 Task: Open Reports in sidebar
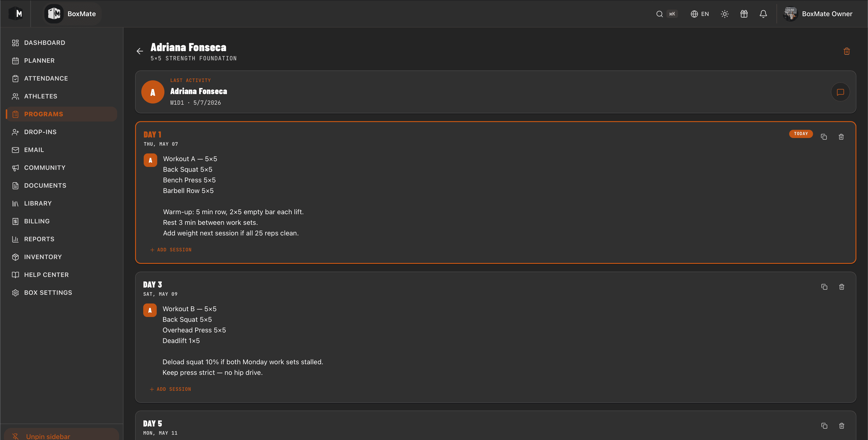click(x=61, y=239)
